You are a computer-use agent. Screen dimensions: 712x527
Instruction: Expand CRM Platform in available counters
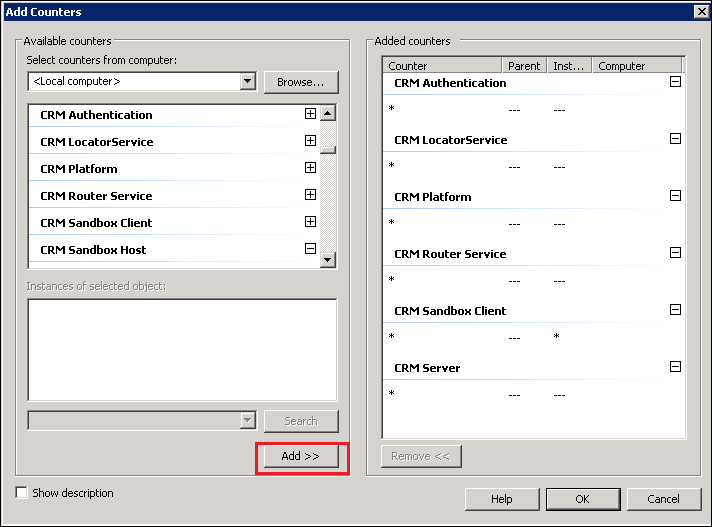pos(310,168)
